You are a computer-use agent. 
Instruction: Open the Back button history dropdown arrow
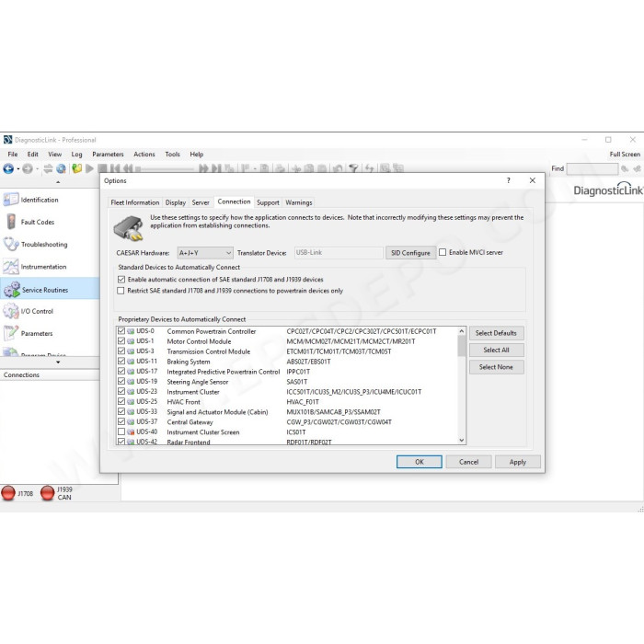[x=18, y=168]
